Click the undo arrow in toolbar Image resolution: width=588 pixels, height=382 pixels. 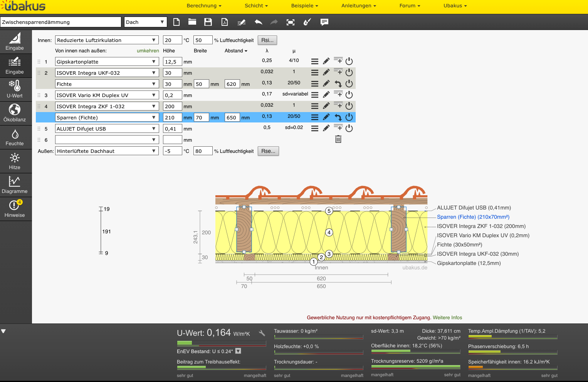258,22
